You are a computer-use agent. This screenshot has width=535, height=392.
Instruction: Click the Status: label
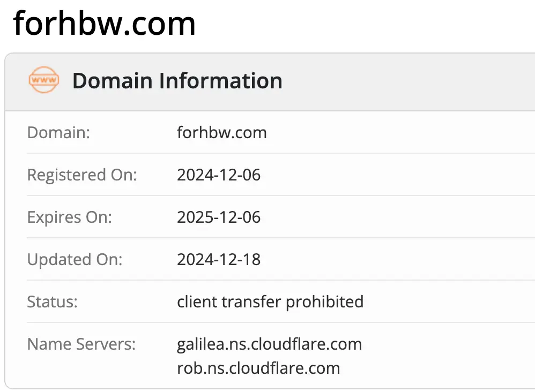click(53, 301)
